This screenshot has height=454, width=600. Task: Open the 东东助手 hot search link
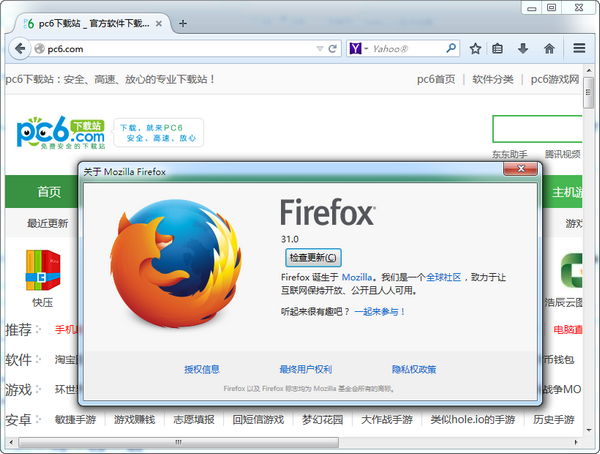(x=509, y=154)
